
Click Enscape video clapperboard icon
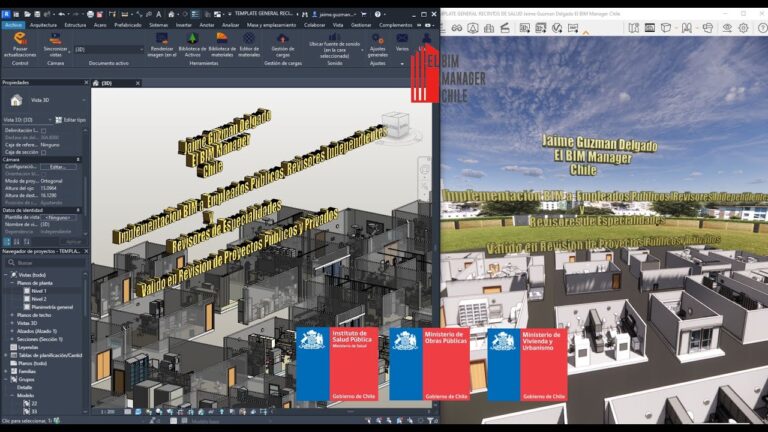coord(505,28)
